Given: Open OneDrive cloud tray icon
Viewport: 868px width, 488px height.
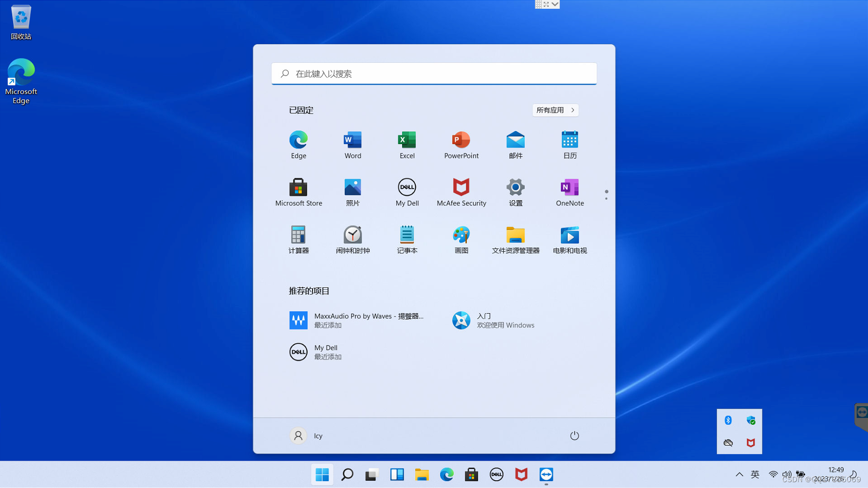Looking at the screenshot, I should [728, 443].
